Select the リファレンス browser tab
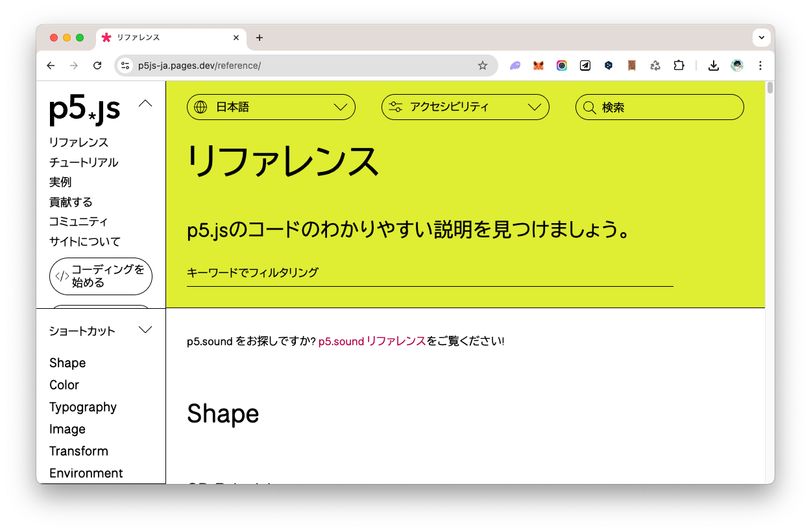The image size is (811, 532). 170,38
